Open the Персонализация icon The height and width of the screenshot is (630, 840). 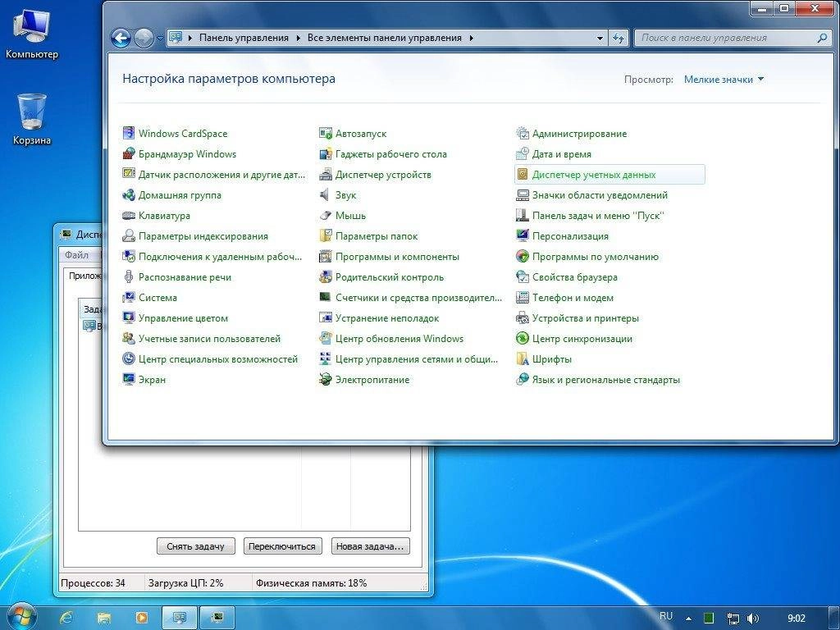[x=523, y=235]
